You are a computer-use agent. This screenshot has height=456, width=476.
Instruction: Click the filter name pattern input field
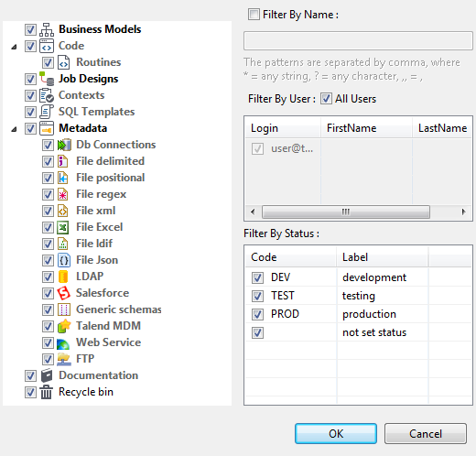pyautogui.click(x=358, y=40)
